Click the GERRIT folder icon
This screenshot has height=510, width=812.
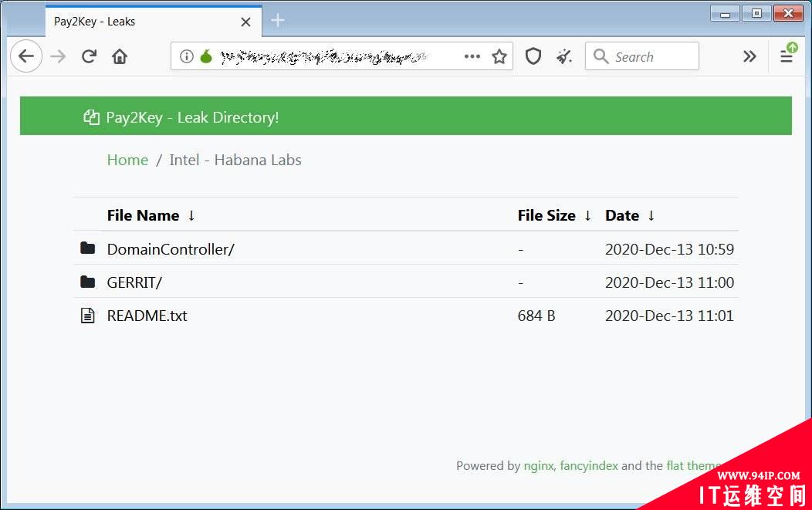[87, 281]
